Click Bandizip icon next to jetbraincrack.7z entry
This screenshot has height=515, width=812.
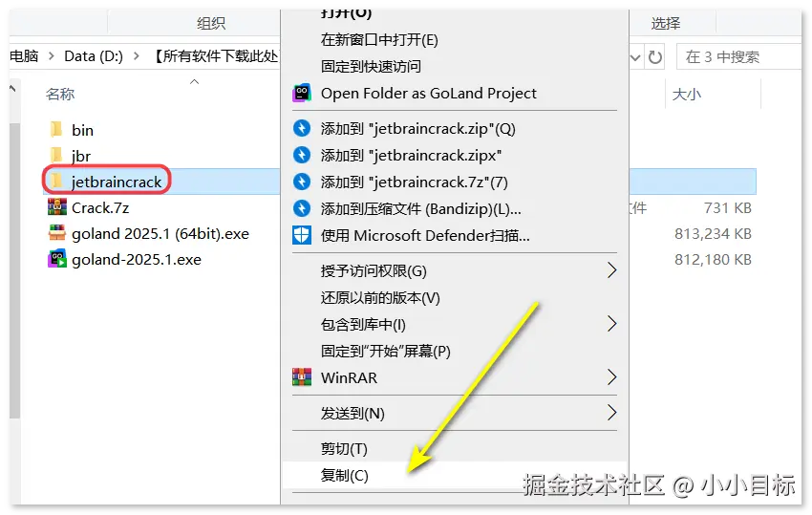click(x=301, y=182)
